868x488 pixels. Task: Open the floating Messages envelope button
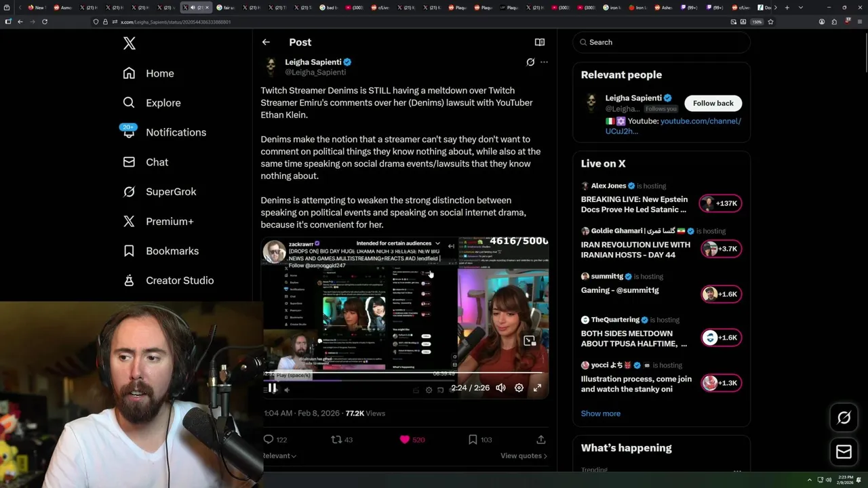(844, 451)
